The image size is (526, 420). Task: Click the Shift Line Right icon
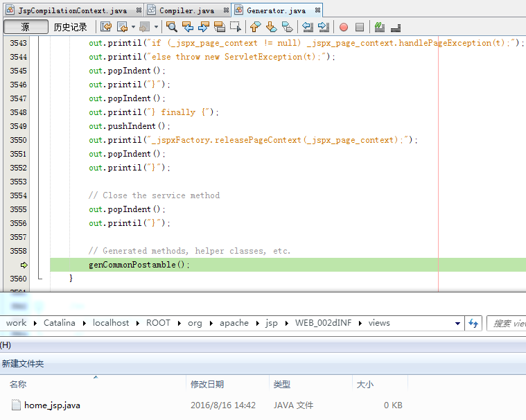pos(324,27)
